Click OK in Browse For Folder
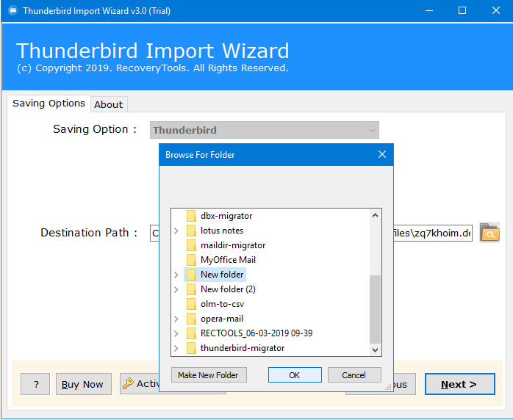The image size is (513, 420). (x=295, y=375)
